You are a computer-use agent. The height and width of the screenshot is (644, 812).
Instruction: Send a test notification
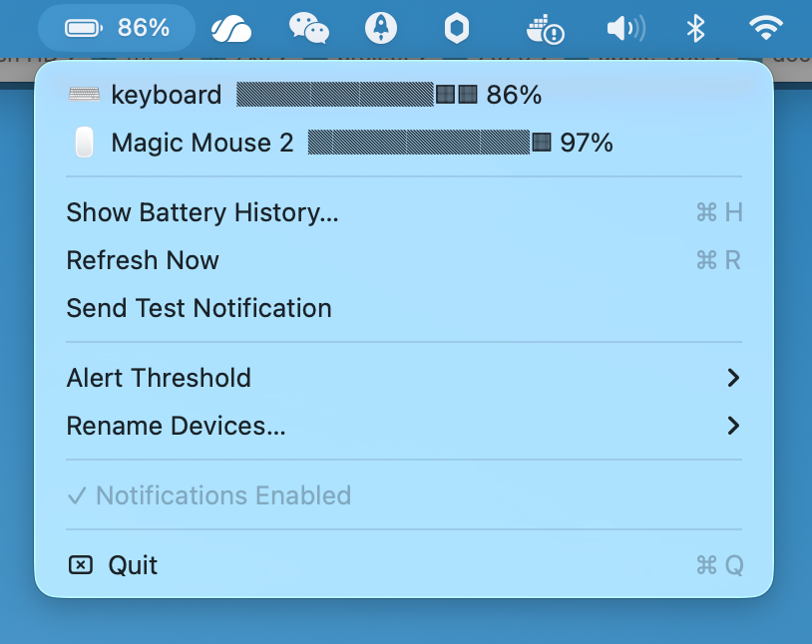tap(199, 308)
